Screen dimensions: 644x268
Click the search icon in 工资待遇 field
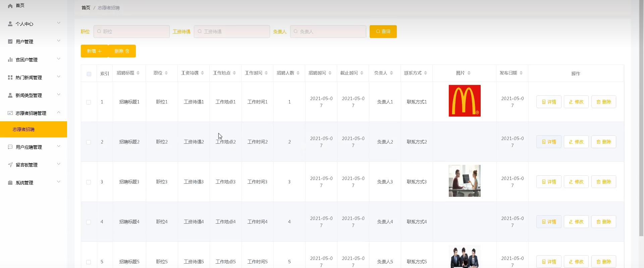(200, 31)
